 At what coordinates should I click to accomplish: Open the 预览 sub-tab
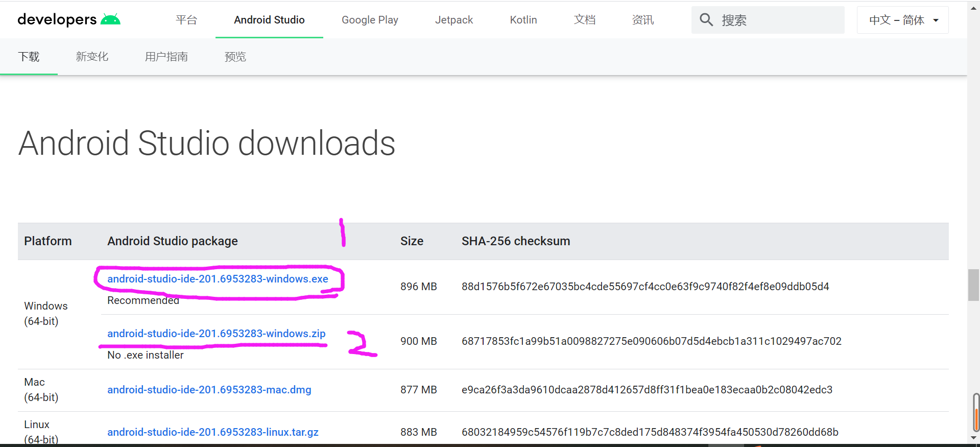(235, 57)
